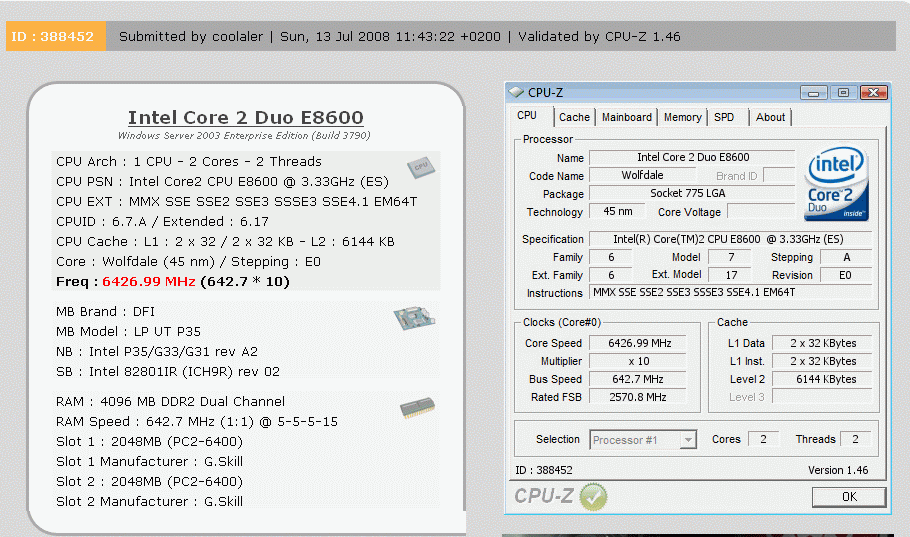
Task: Select the Memory tab
Action: tap(682, 117)
